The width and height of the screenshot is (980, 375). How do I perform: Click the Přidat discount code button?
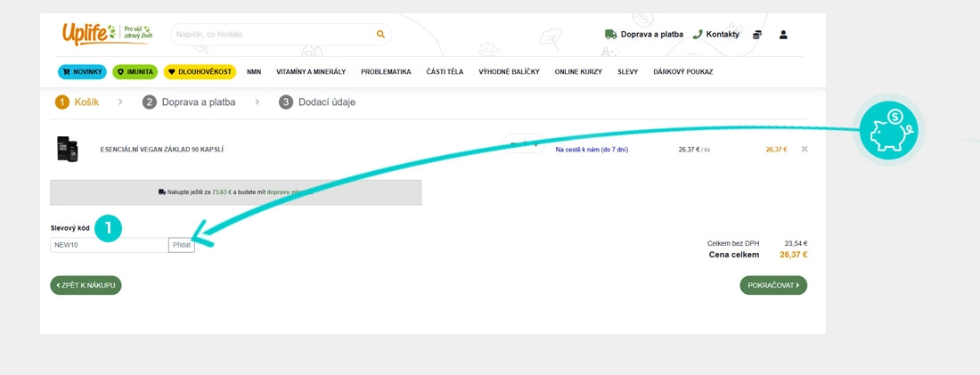click(182, 245)
